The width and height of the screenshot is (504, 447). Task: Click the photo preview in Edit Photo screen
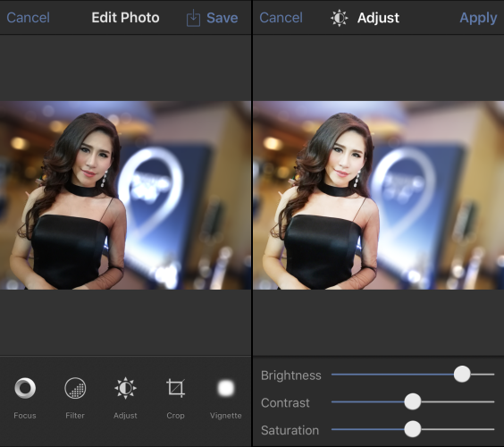(125, 195)
